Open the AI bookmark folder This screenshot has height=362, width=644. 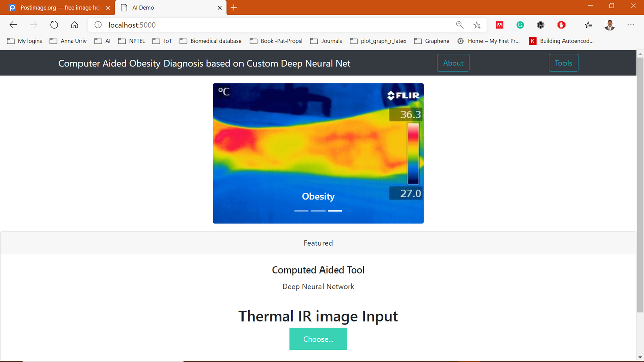[102, 41]
